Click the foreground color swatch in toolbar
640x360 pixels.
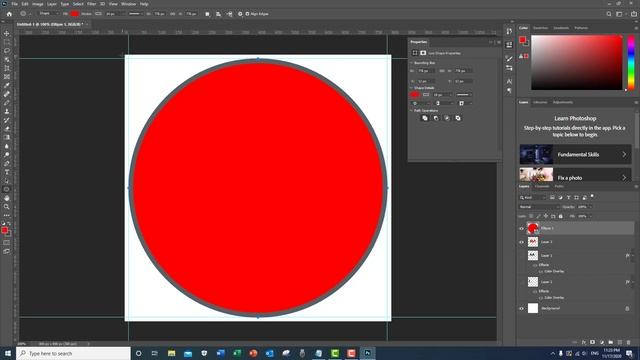(4, 230)
